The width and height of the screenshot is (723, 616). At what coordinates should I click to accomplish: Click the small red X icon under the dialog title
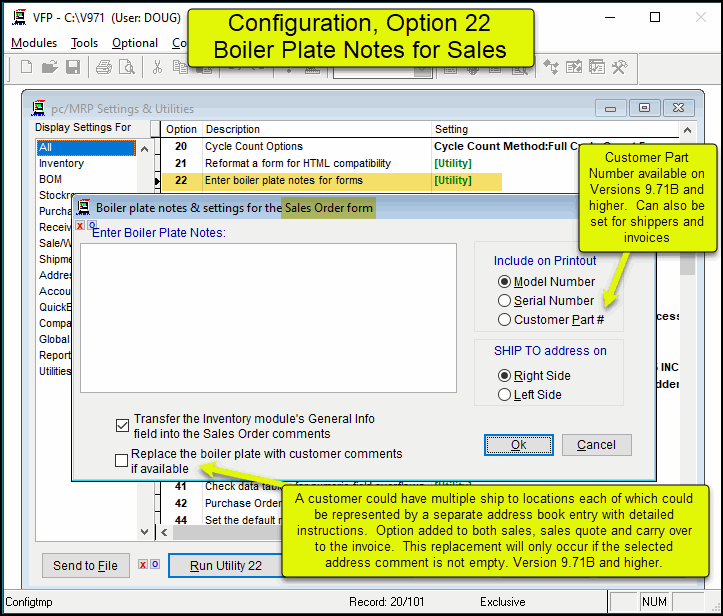pos(80,225)
